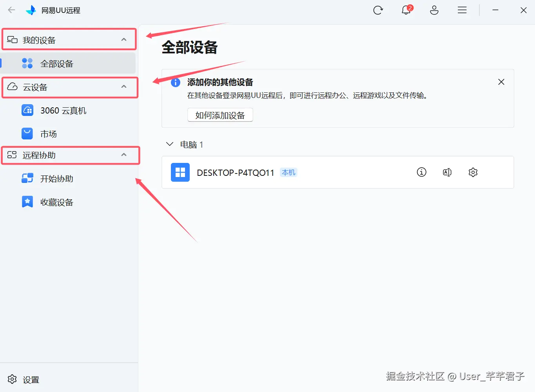The image size is (535, 392).
Task: Click the 如何添加设备 button
Action: (220, 115)
